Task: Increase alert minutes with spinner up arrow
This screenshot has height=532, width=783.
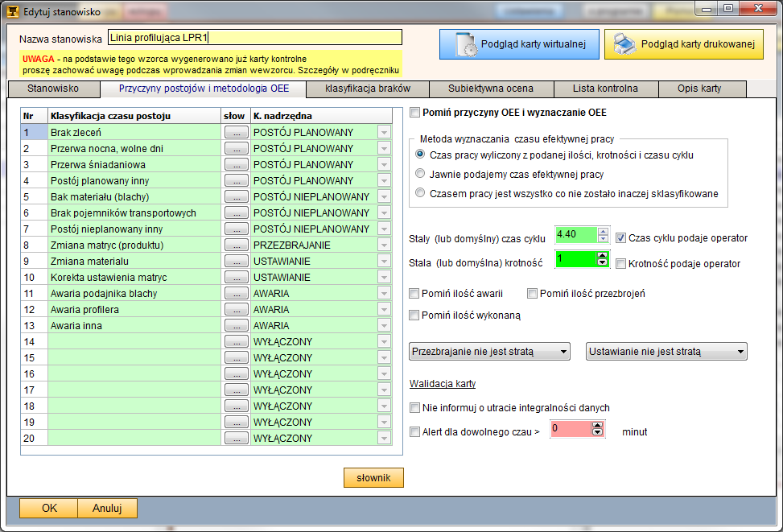Action: (597, 425)
